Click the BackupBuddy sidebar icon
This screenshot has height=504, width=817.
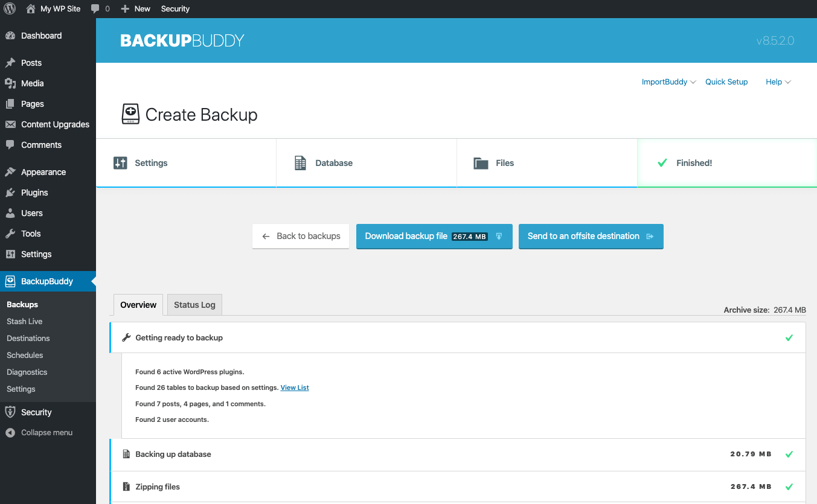10,281
